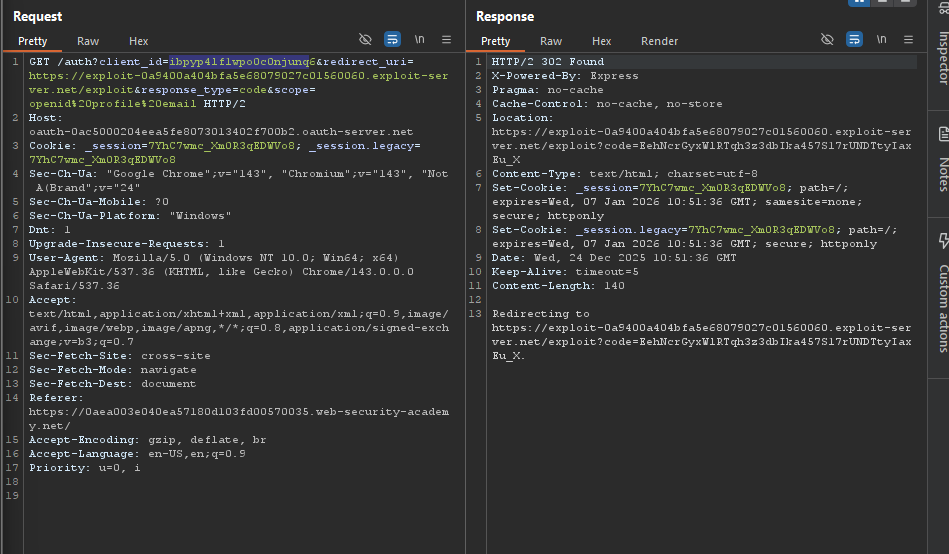
Task: Click the Dnt: 1 header line
Action: [50, 229]
